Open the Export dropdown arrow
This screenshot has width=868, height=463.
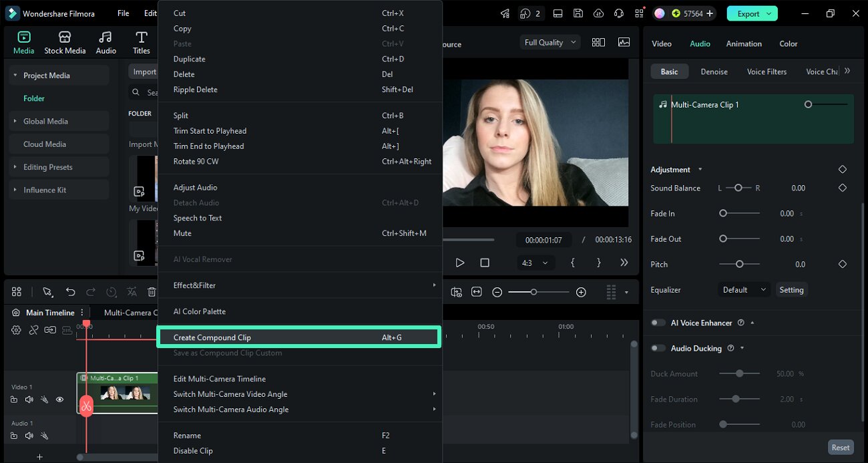pyautogui.click(x=770, y=13)
